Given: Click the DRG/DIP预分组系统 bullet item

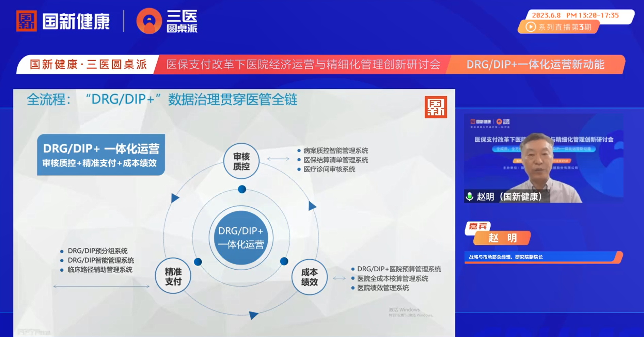Looking at the screenshot, I should click(x=97, y=251).
